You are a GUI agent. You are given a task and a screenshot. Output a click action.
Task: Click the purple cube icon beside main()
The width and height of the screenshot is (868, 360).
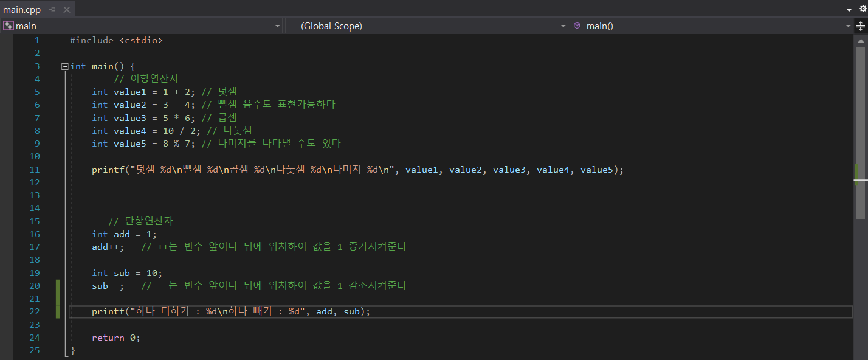point(577,26)
